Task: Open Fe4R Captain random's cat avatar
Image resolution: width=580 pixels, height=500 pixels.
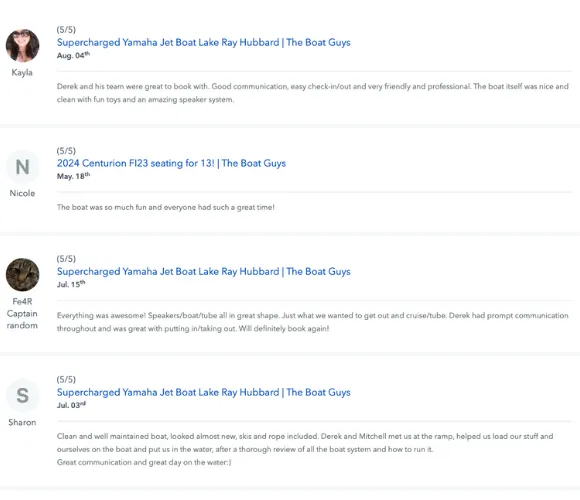Action: (x=23, y=274)
